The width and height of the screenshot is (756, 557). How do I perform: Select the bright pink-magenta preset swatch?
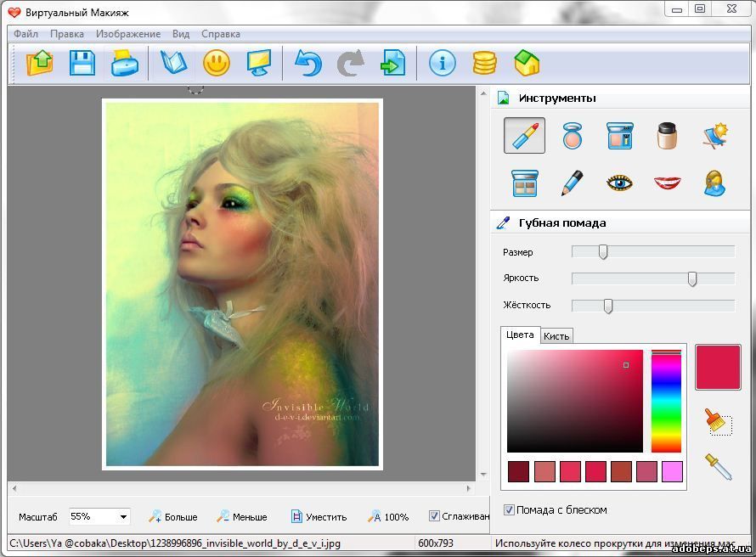click(x=672, y=471)
